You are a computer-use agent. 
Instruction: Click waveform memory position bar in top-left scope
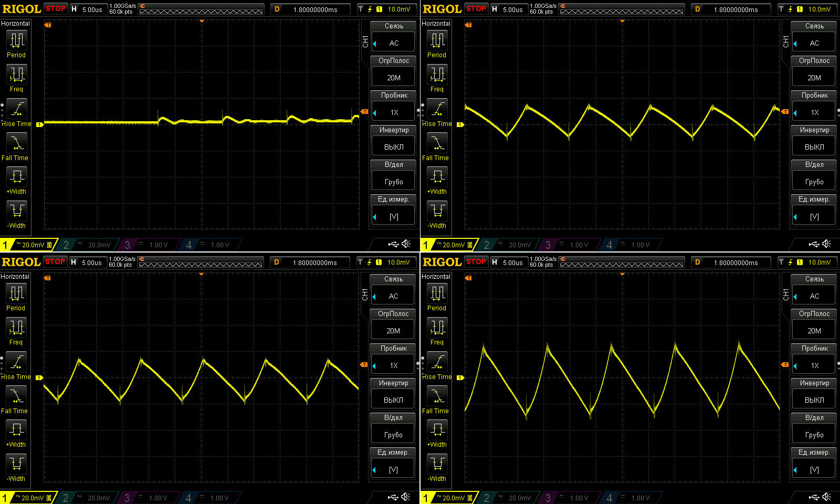[201, 9]
